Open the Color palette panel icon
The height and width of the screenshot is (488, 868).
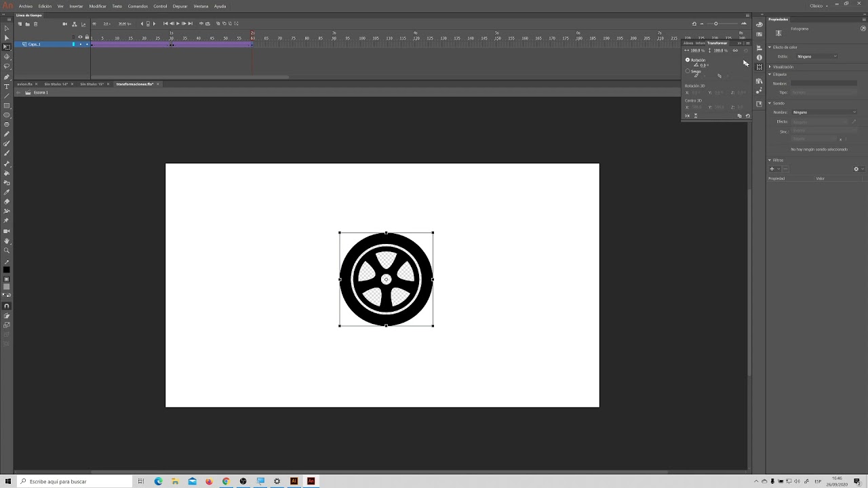tap(759, 24)
